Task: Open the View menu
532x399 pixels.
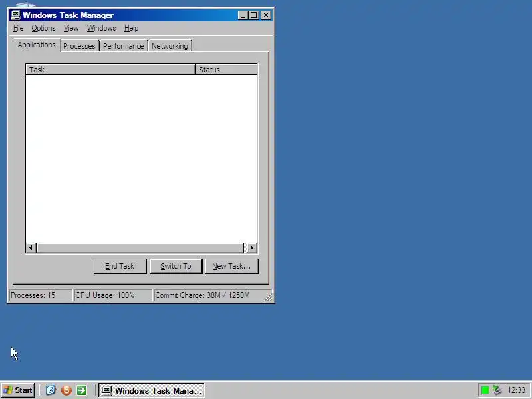Action: click(x=71, y=28)
